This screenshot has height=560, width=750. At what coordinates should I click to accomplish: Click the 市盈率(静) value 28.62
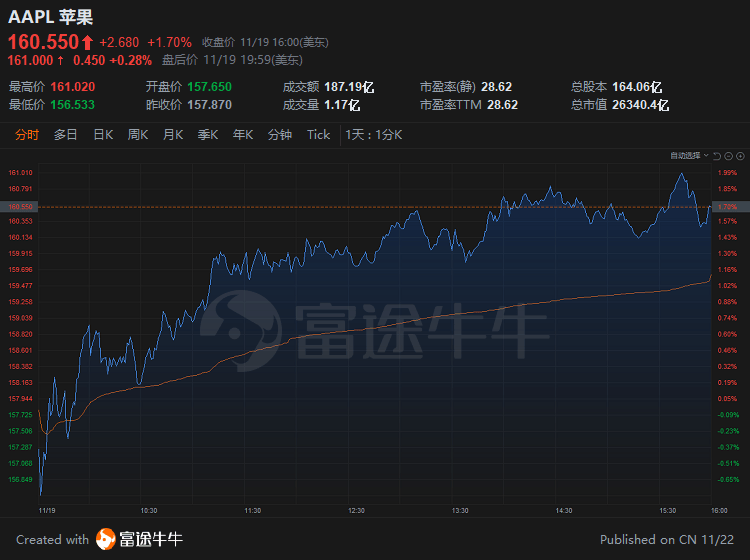(x=496, y=87)
